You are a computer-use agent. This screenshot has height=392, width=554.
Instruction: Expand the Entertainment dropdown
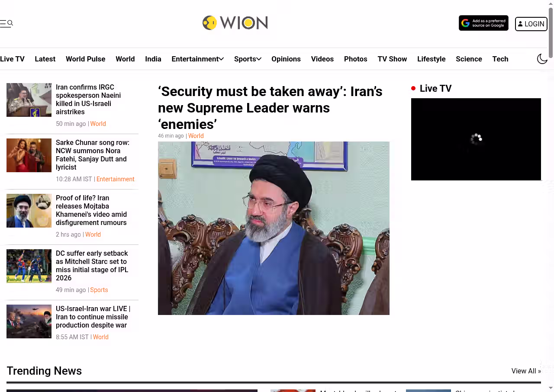197,59
